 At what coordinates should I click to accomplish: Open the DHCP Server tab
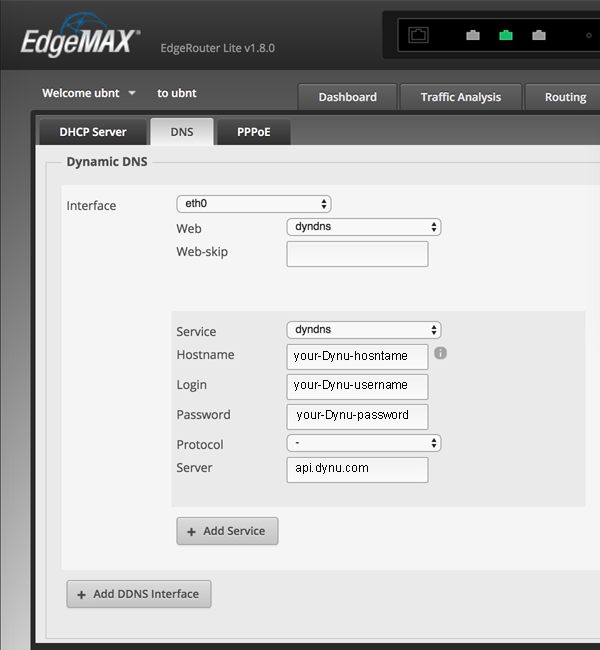tap(93, 132)
